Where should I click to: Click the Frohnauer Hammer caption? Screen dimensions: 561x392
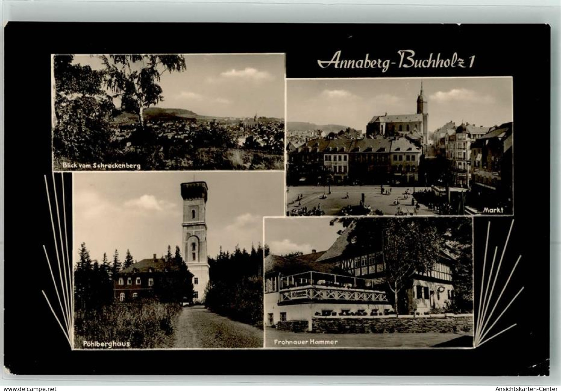(306, 342)
